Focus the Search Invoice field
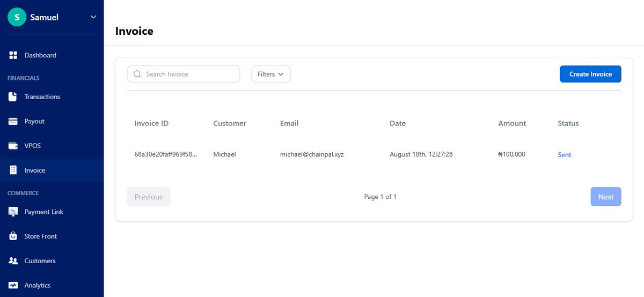 [x=184, y=74]
